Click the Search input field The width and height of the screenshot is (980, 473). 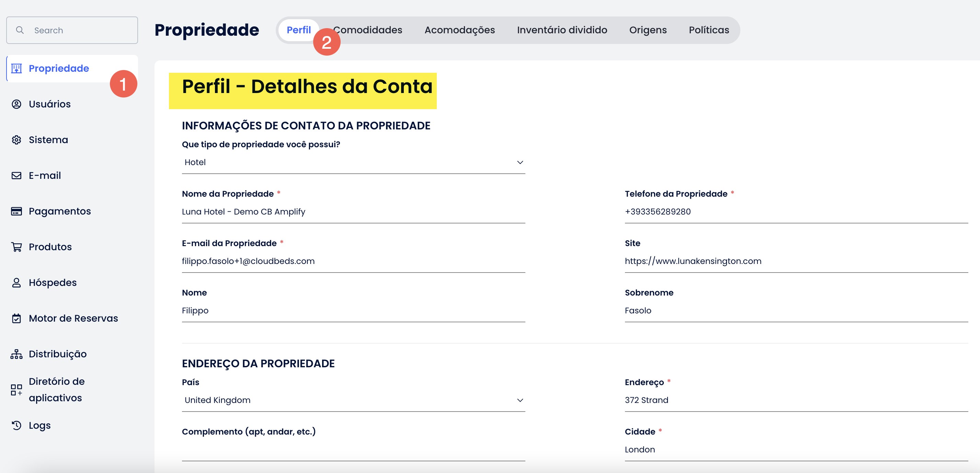coord(72,30)
